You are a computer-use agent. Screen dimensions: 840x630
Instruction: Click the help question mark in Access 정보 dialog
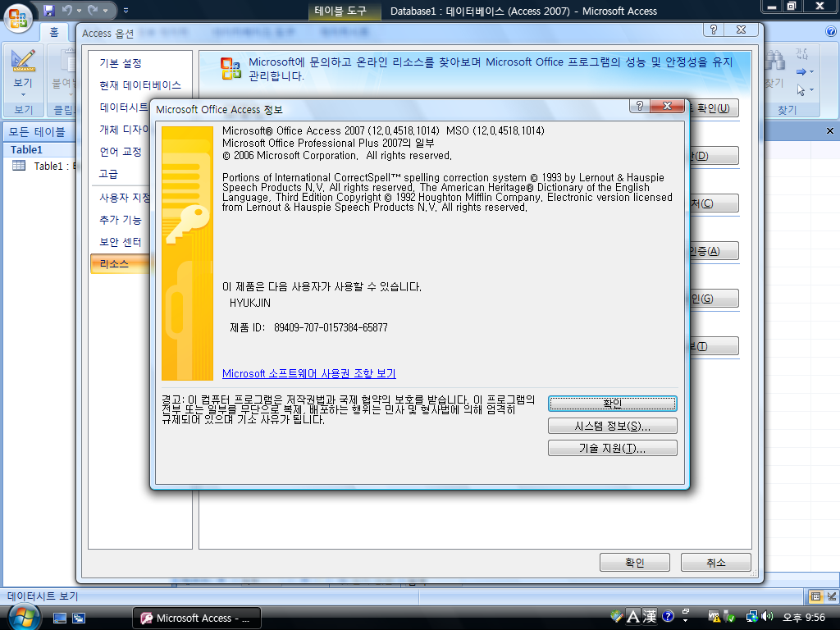click(640, 106)
